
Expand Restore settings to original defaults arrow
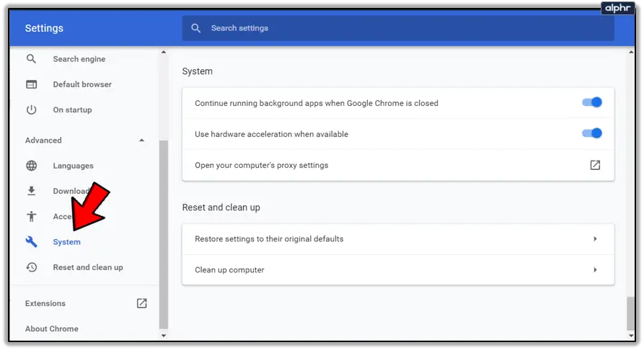point(595,238)
